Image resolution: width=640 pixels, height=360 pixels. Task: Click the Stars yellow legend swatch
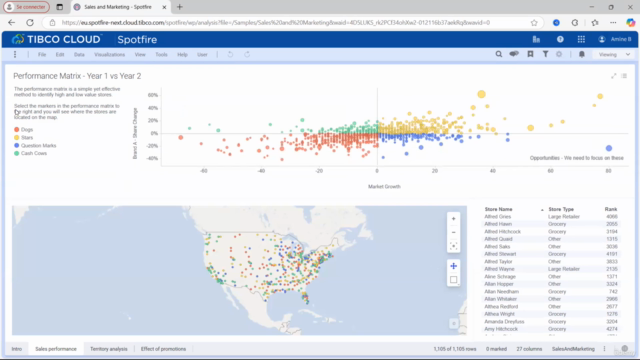click(16, 138)
